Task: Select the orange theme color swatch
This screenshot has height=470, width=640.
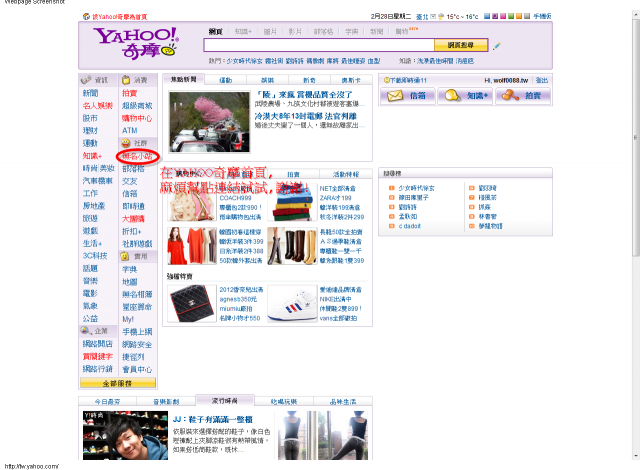Action: click(x=519, y=16)
